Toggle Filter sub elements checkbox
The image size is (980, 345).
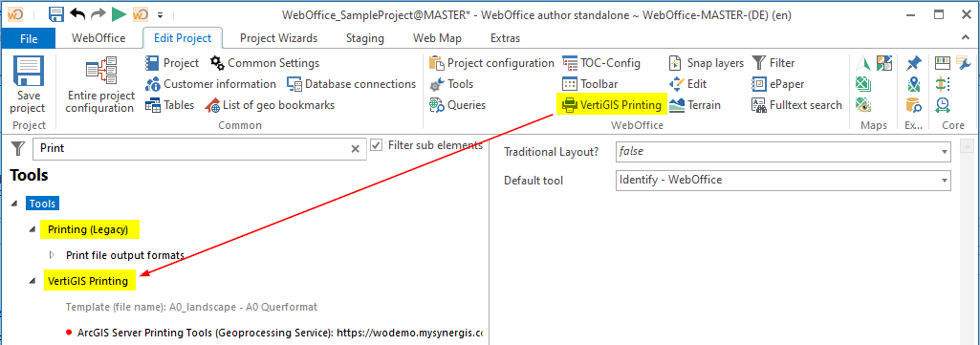pos(376,145)
